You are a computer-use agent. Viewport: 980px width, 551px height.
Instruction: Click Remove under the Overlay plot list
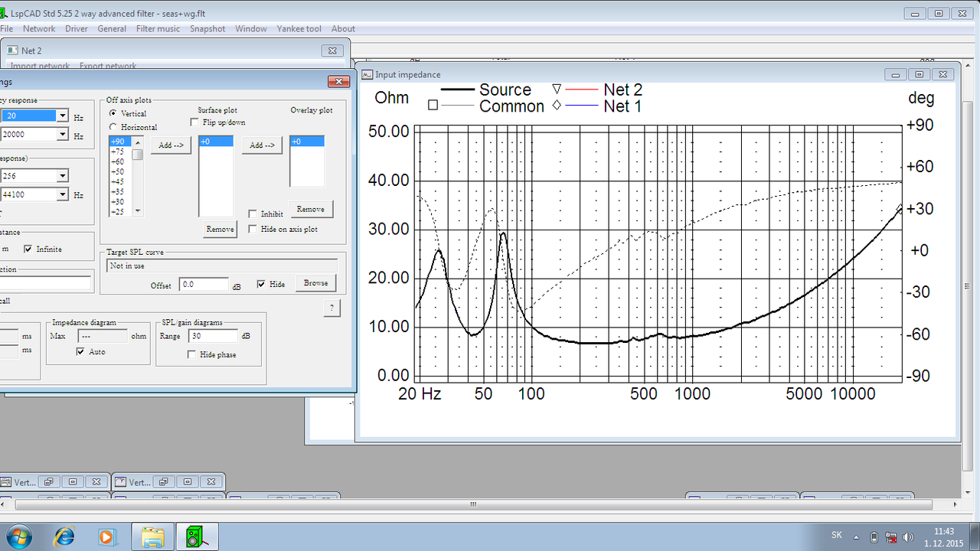point(310,209)
